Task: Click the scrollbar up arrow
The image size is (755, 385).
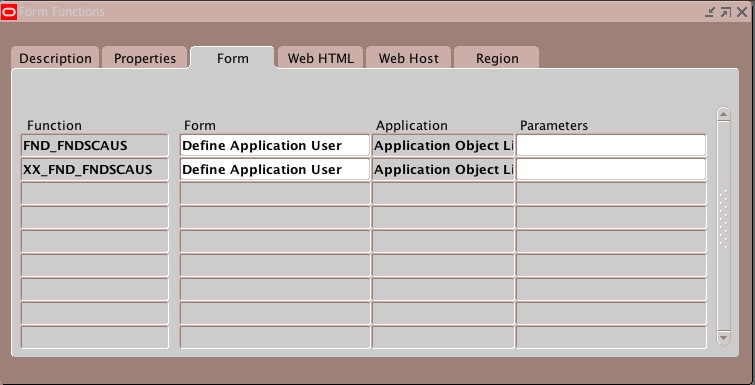Action: tap(723, 115)
